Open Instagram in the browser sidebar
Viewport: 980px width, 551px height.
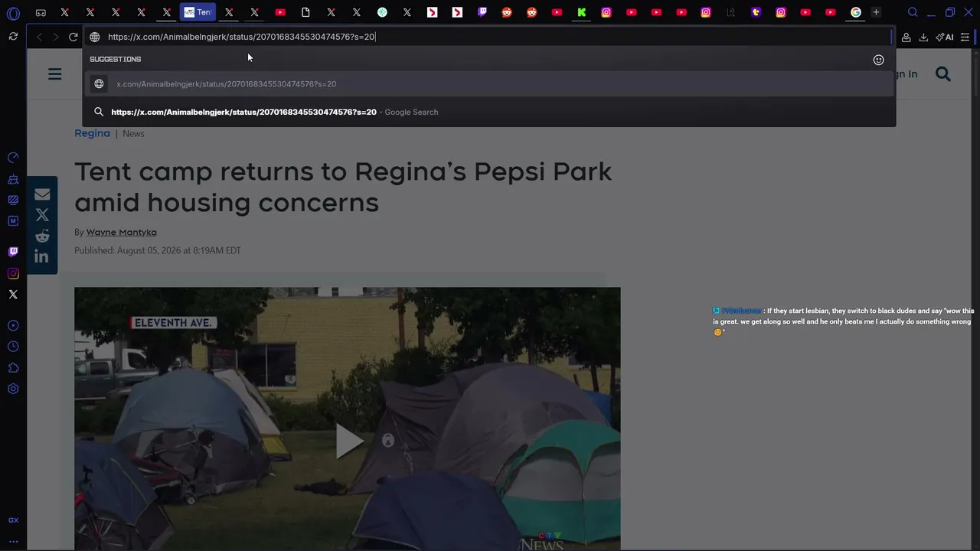13,273
